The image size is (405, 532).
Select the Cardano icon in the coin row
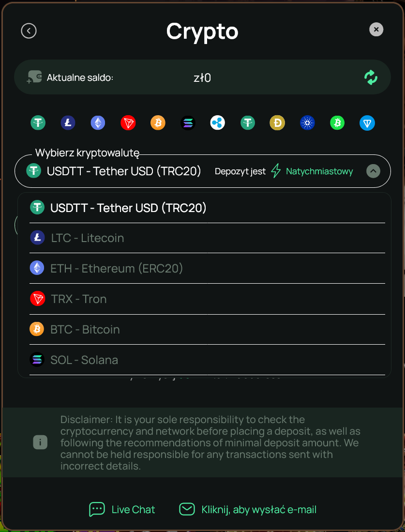pos(307,122)
